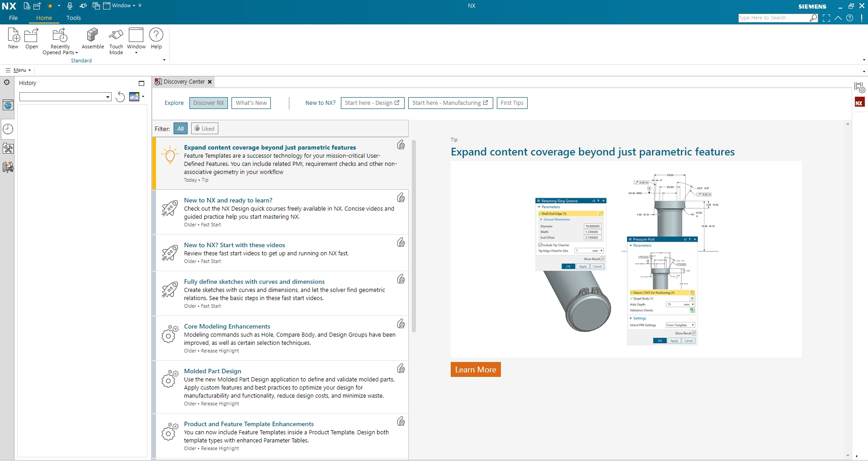The image size is (868, 470).
Task: Like the Expand content coverage tip
Action: 401,145
